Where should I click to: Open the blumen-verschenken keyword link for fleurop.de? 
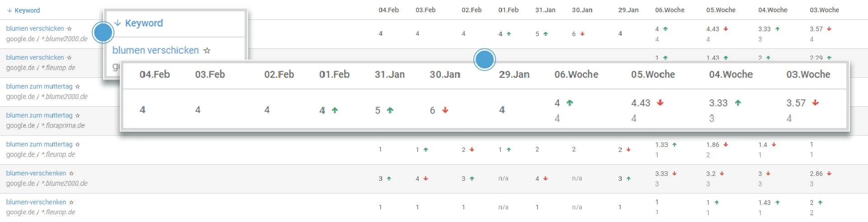(x=36, y=202)
